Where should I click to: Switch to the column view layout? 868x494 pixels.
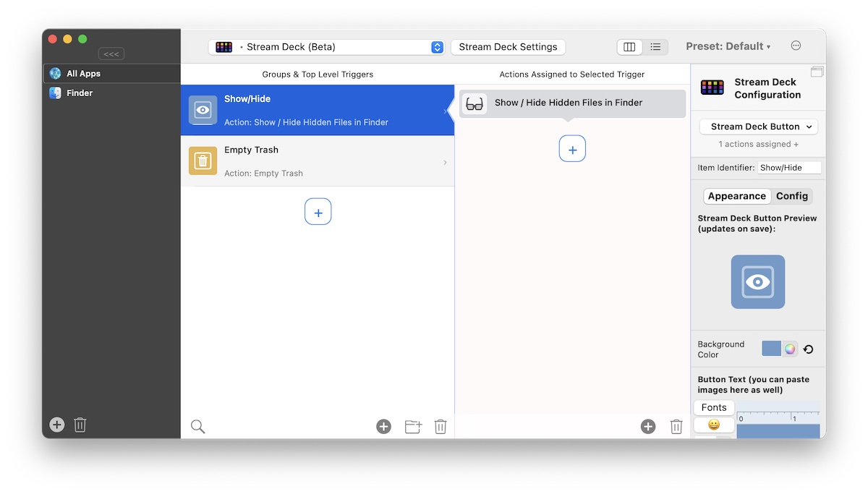[x=629, y=47]
